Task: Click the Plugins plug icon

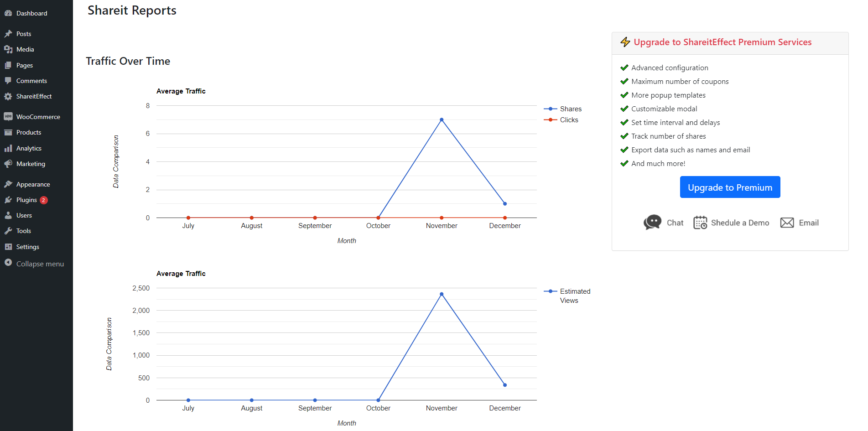Action: pos(8,200)
